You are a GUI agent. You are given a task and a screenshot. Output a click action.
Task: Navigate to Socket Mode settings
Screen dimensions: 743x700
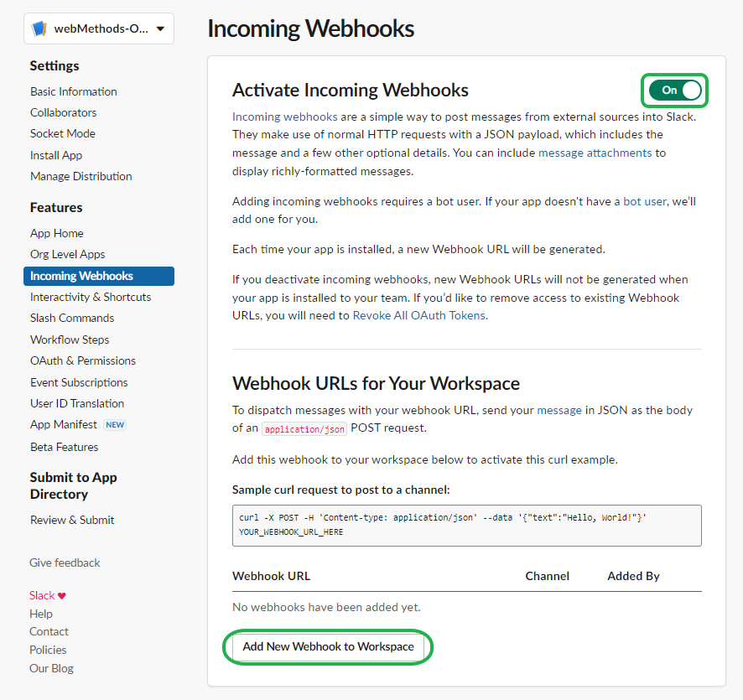tap(63, 133)
